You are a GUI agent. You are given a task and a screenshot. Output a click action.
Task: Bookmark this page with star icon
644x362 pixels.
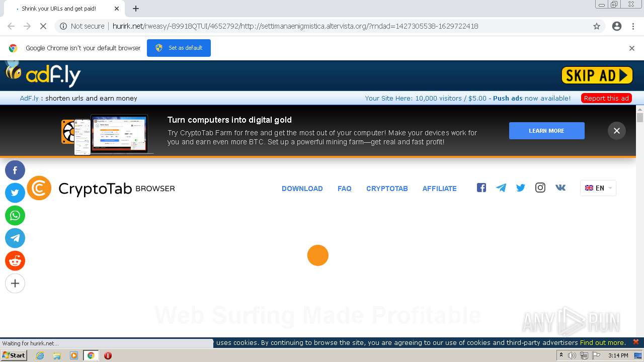[597, 26]
